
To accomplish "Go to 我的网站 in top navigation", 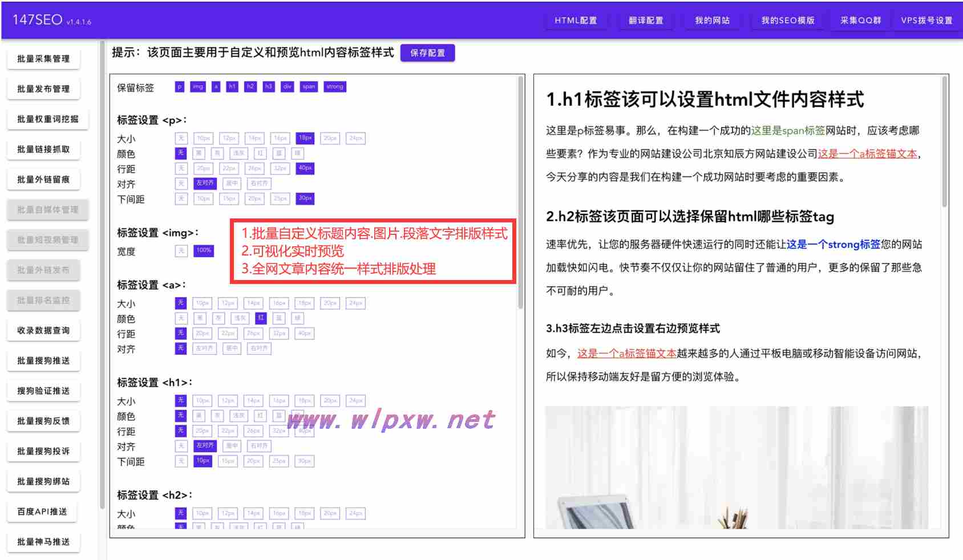I will [712, 21].
